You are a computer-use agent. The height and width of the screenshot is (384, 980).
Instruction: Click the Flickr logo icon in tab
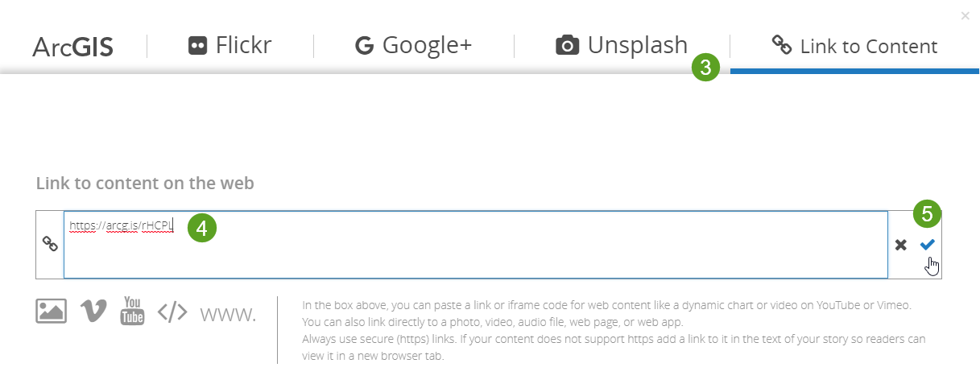pyautogui.click(x=197, y=45)
